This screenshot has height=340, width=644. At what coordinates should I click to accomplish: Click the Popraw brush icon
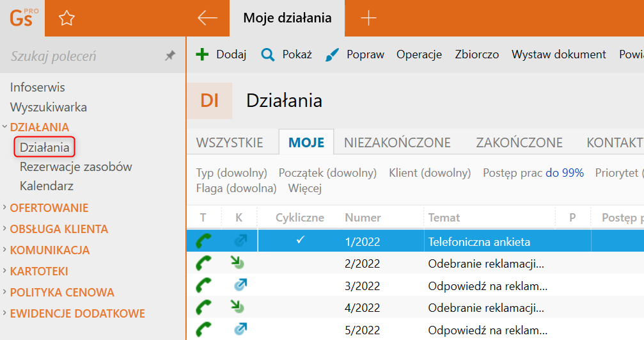click(x=332, y=54)
